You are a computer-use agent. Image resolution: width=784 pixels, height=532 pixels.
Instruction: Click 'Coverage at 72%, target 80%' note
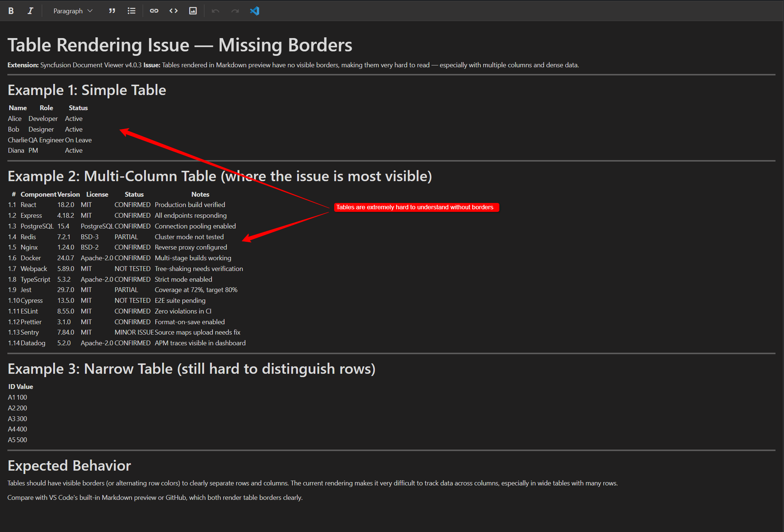pos(196,290)
